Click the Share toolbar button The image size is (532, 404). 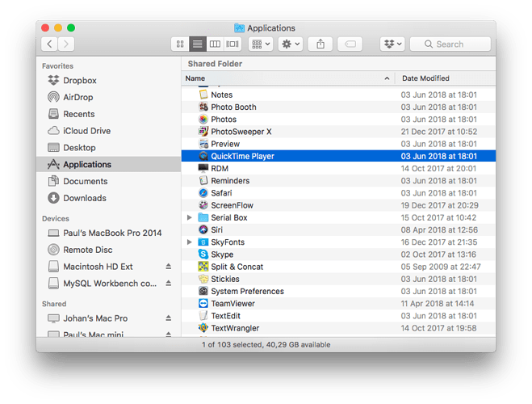[x=320, y=44]
